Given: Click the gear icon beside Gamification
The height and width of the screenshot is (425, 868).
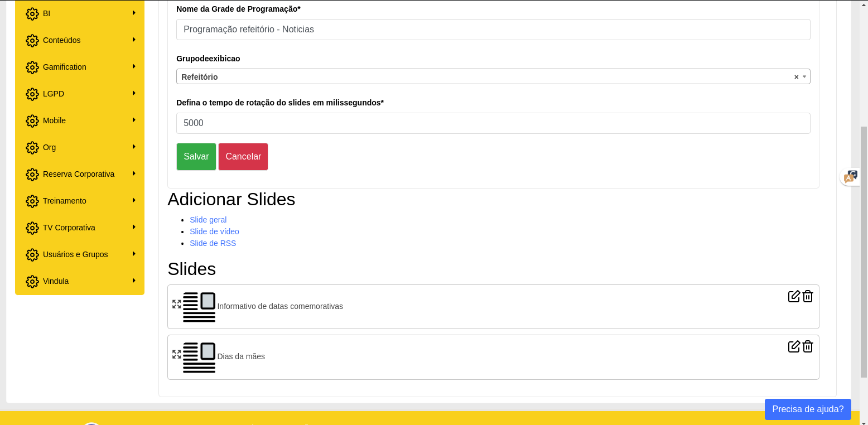Looking at the screenshot, I should [x=32, y=67].
